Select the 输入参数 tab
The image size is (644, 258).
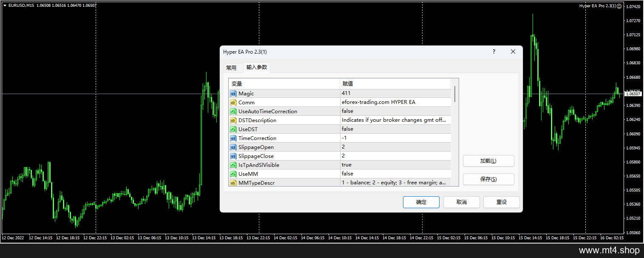pyautogui.click(x=257, y=67)
